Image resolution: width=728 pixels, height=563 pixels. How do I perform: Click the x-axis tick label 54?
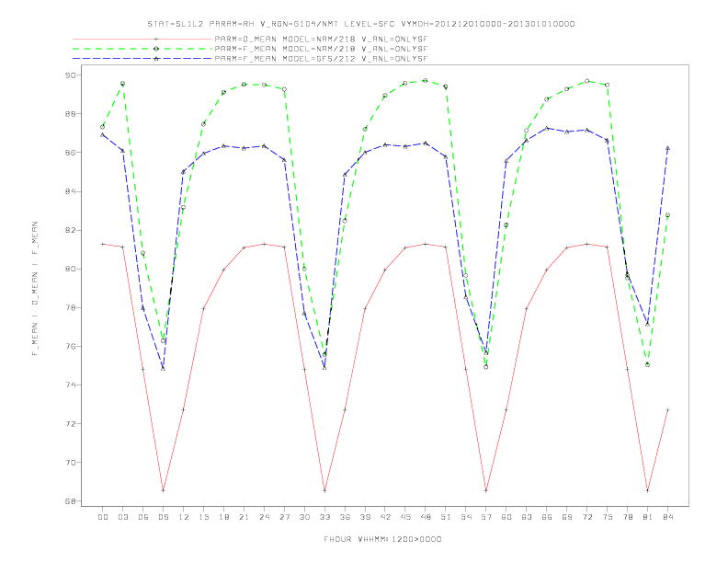coord(466,517)
